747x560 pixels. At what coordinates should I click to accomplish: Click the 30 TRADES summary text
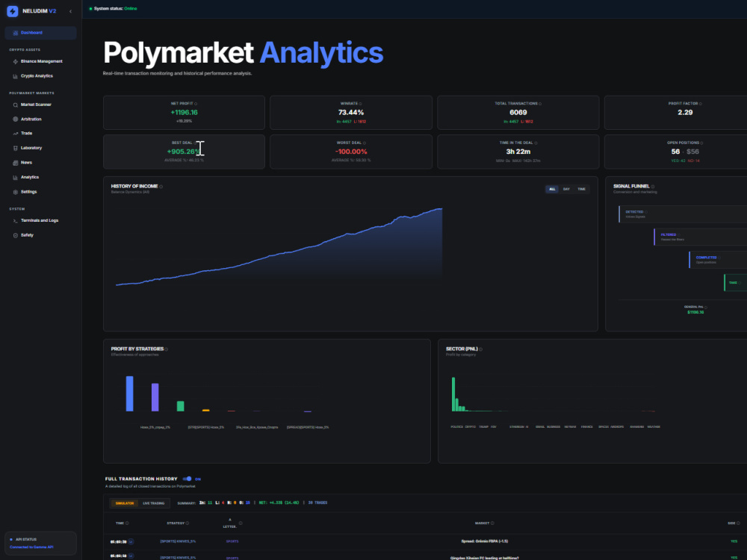(x=317, y=503)
